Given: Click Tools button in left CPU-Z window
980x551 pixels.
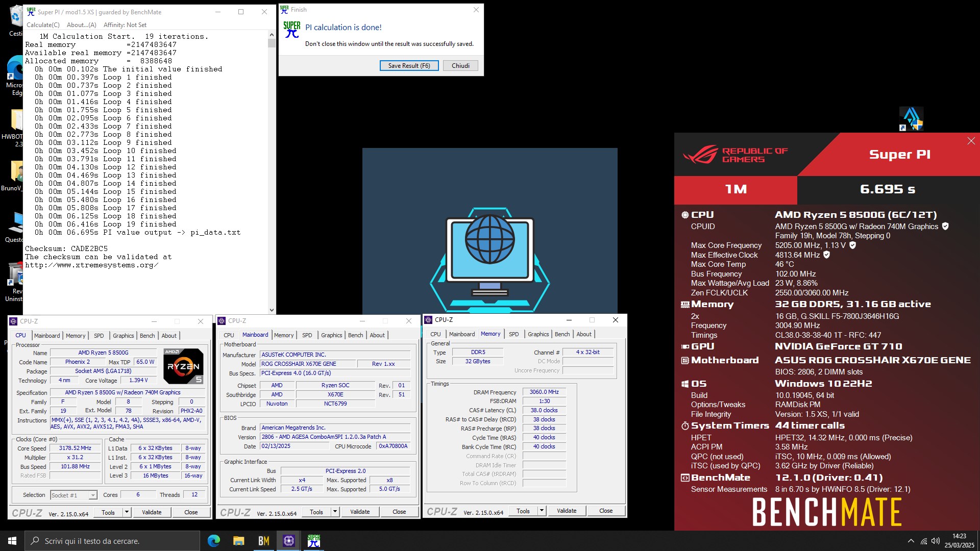Looking at the screenshot, I should coord(108,512).
